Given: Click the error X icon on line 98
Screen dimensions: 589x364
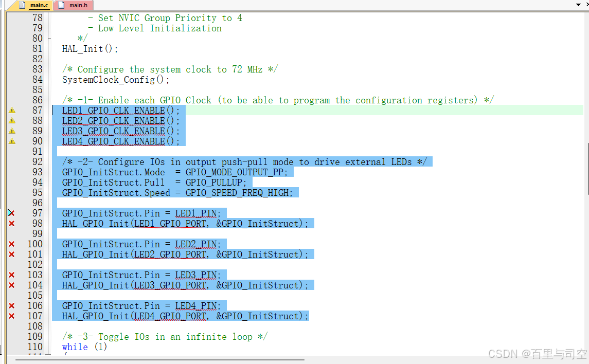Looking at the screenshot, I should (12, 223).
